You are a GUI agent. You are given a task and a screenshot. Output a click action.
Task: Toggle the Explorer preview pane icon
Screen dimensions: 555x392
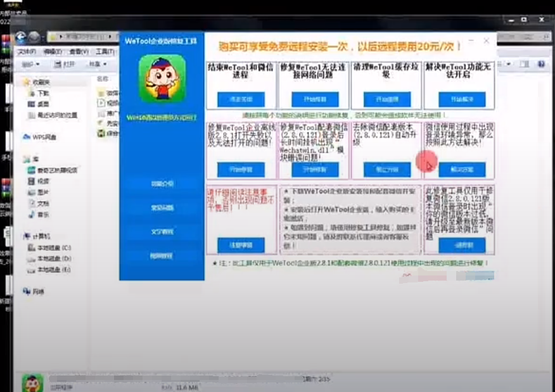tap(524, 64)
